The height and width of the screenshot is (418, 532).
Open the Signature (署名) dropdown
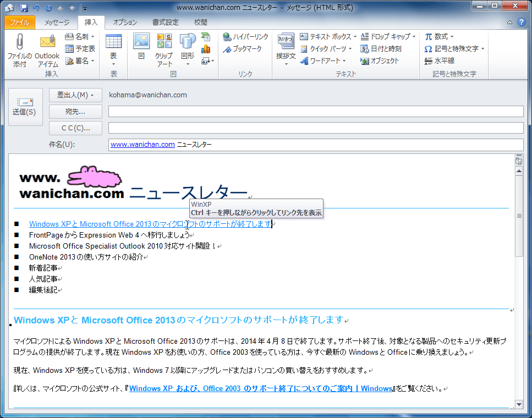(x=80, y=61)
